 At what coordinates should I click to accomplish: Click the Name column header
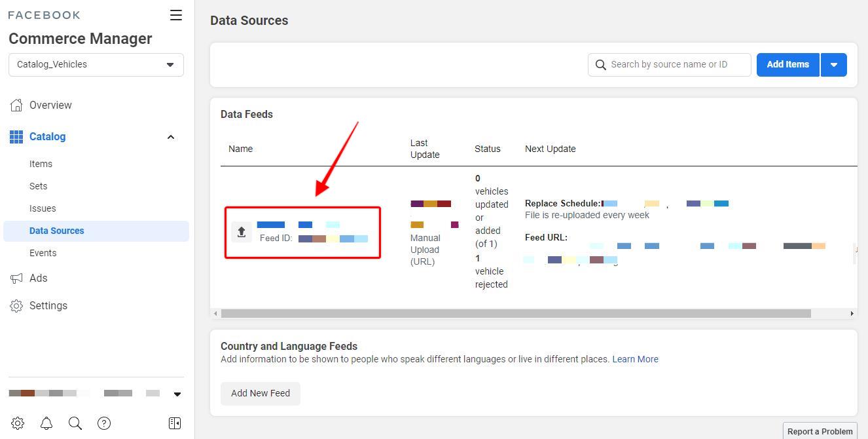tap(240, 149)
